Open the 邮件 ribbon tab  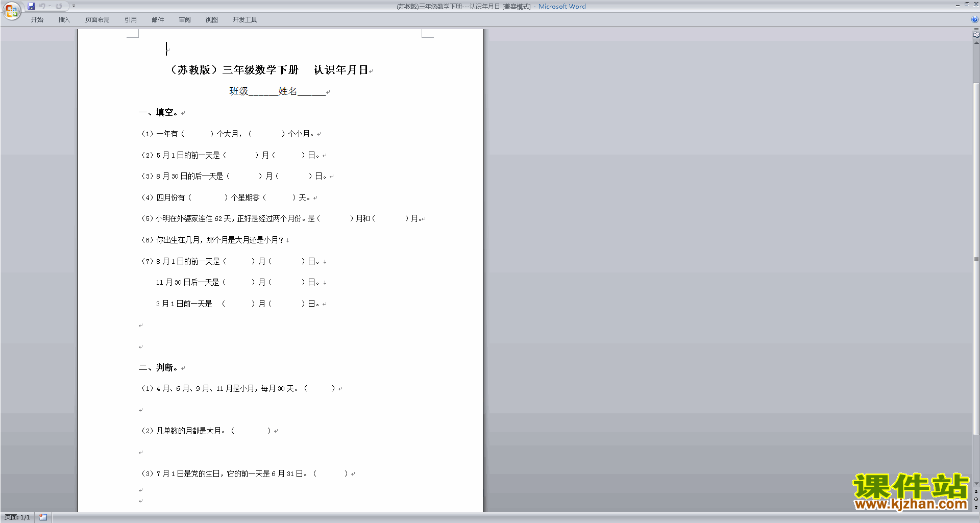pos(158,20)
